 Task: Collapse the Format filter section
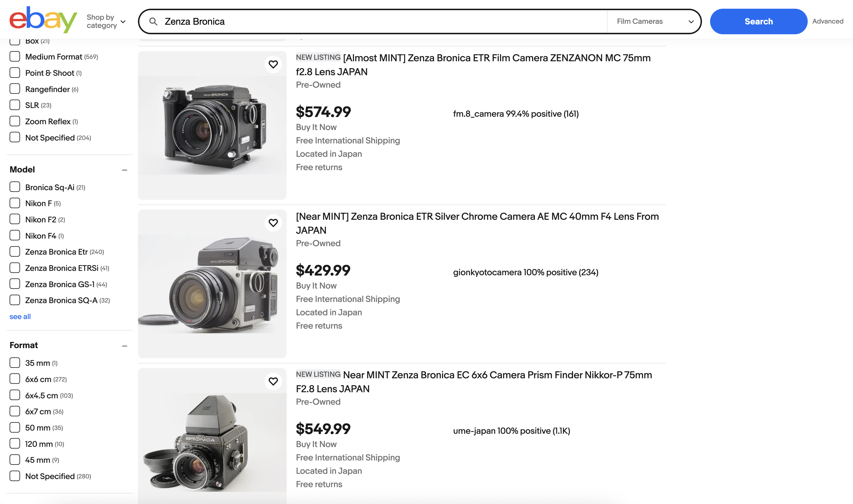tap(125, 345)
